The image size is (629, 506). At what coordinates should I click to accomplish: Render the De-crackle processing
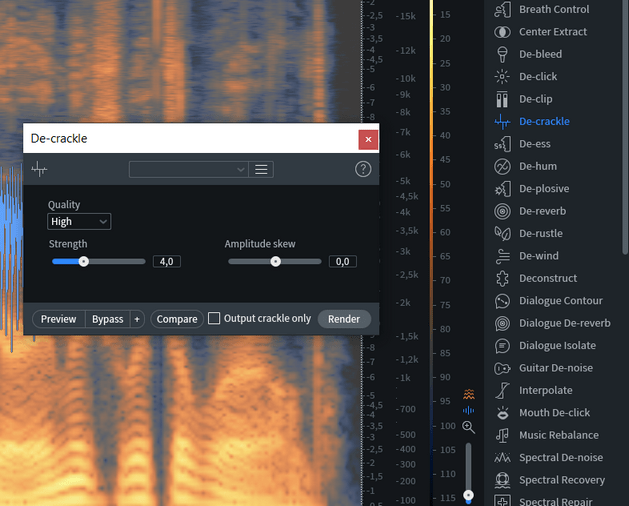click(x=344, y=319)
